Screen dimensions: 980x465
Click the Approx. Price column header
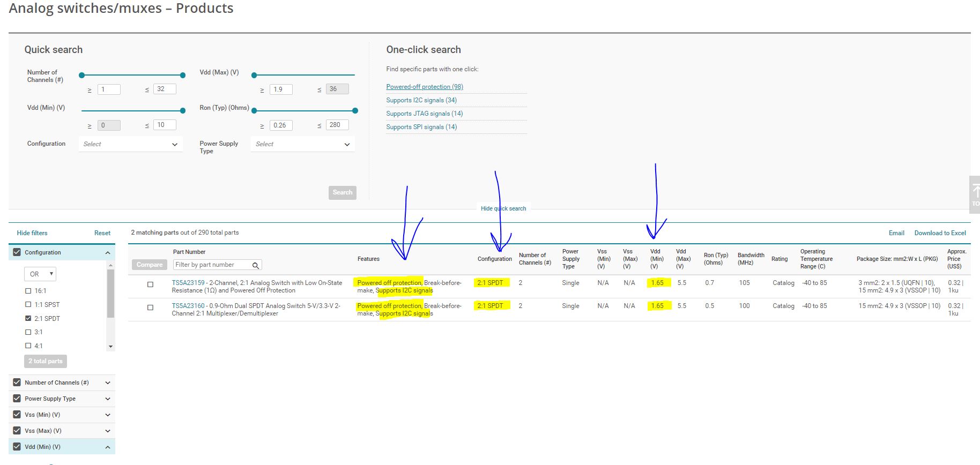[x=956, y=259]
